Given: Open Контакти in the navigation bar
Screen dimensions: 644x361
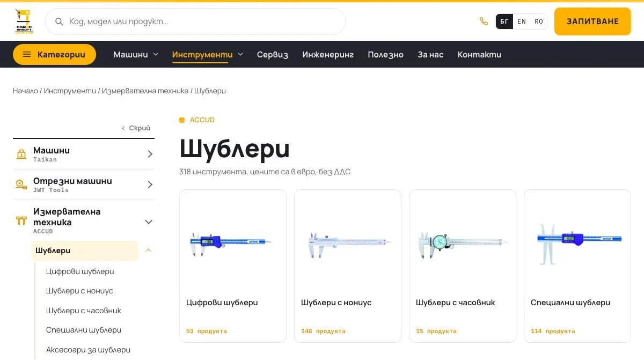Looking at the screenshot, I should [479, 54].
